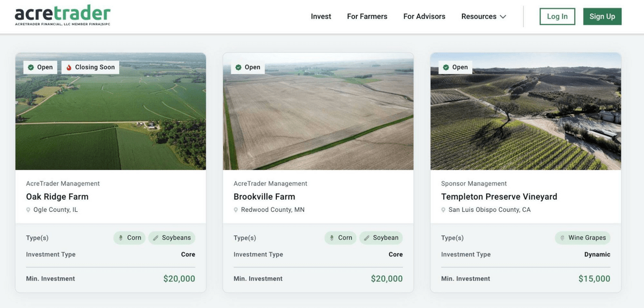Expand the Resources dropdown chevron
Screen dimensions: 644x308
click(503, 17)
